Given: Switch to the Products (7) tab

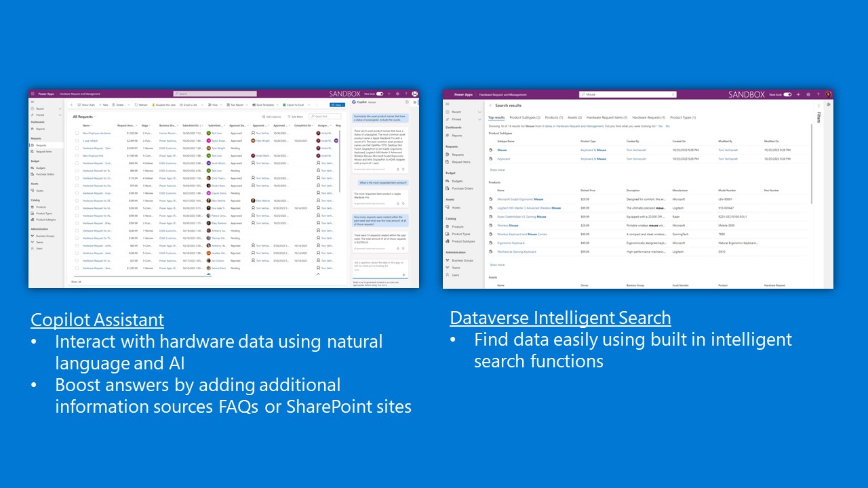Looking at the screenshot, I should pyautogui.click(x=554, y=117).
